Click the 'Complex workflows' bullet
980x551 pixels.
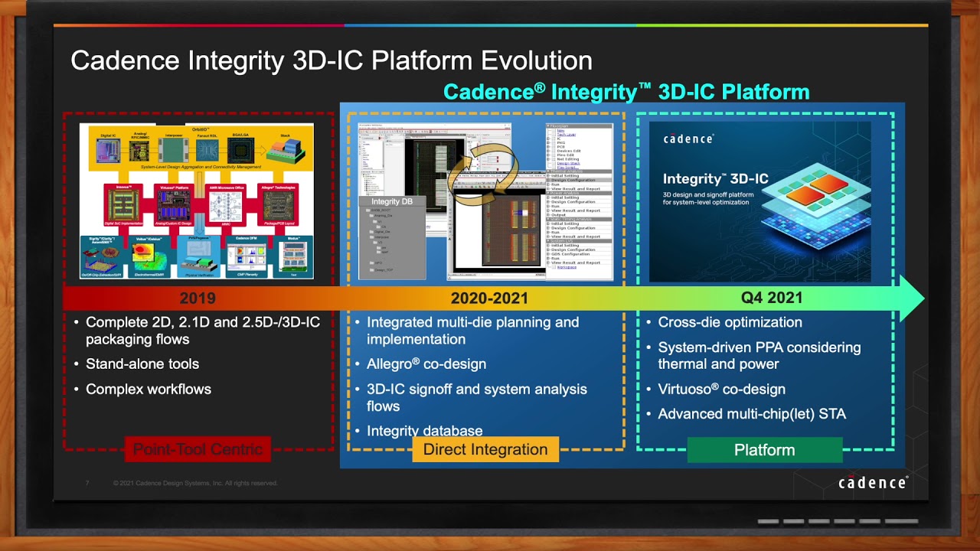pyautogui.click(x=149, y=389)
